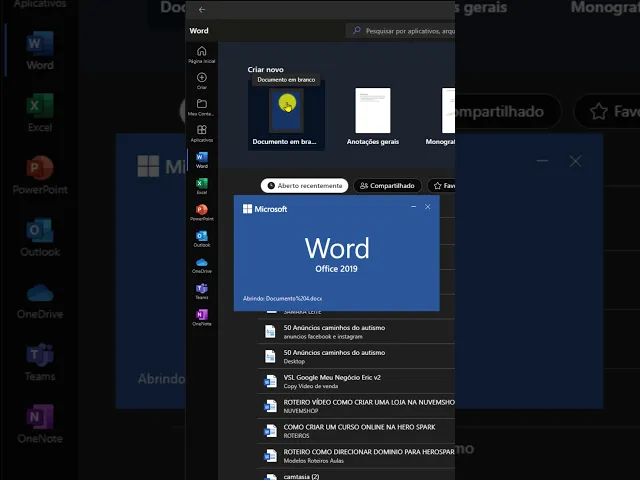Open ROTEIRO COMO DIRECIONAR DOMINIO document
The height and width of the screenshot is (480, 640).
pos(356,456)
